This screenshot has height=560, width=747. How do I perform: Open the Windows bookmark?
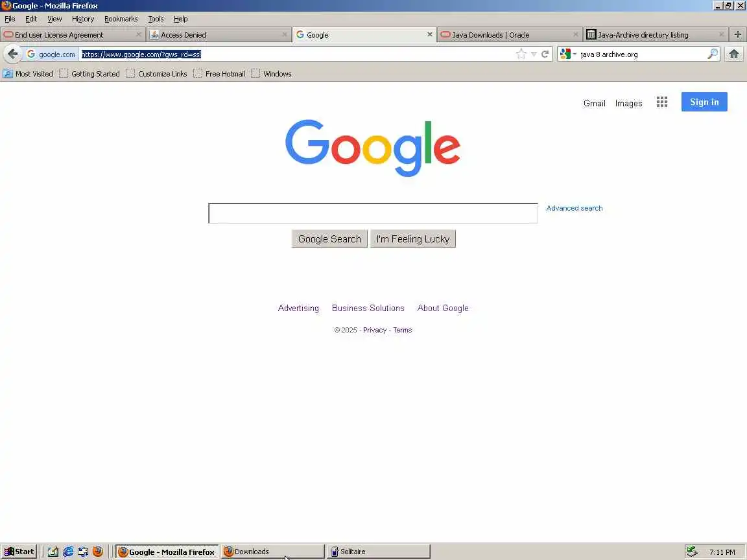[271, 74]
